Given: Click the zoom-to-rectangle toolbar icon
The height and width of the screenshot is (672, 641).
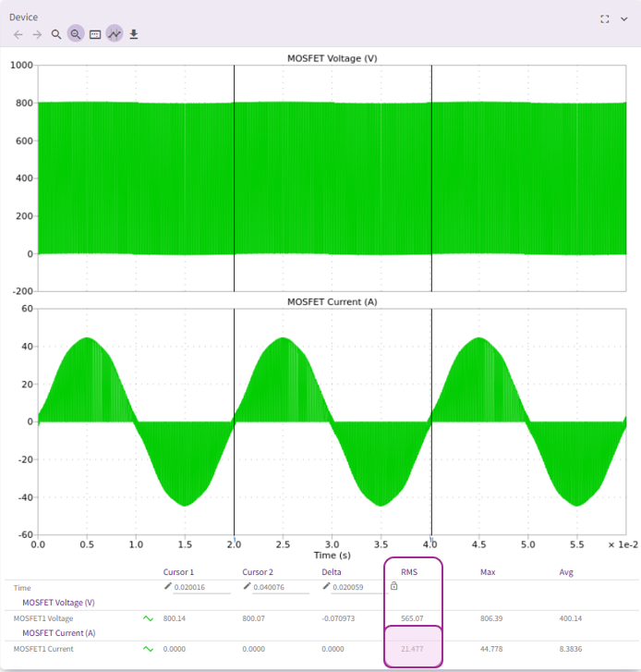Looking at the screenshot, I should click(x=95, y=34).
